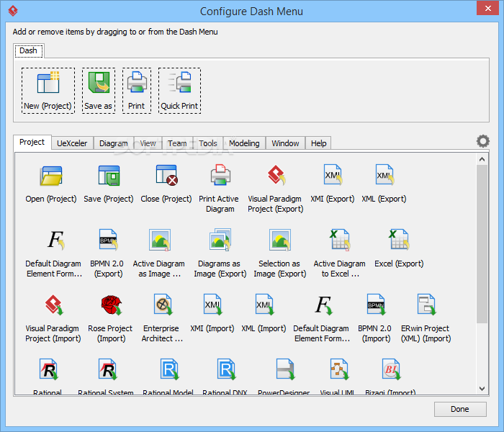
Task: Pick the BPMN 2.0 (Import) icon
Action: pyautogui.click(x=376, y=305)
